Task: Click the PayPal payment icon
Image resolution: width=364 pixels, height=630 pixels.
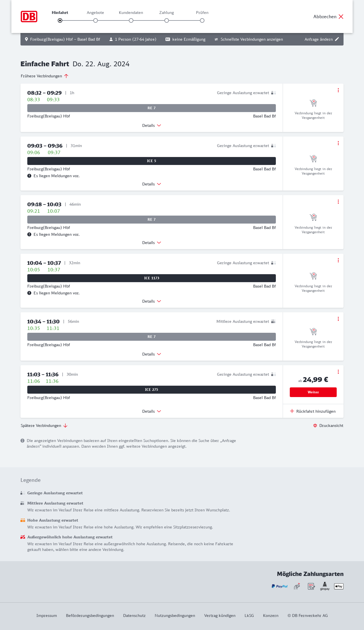Action: (x=280, y=586)
